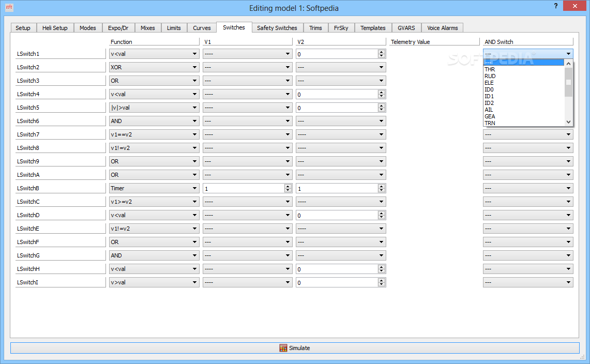Select the Curves tab
The image size is (590, 364).
point(202,28)
